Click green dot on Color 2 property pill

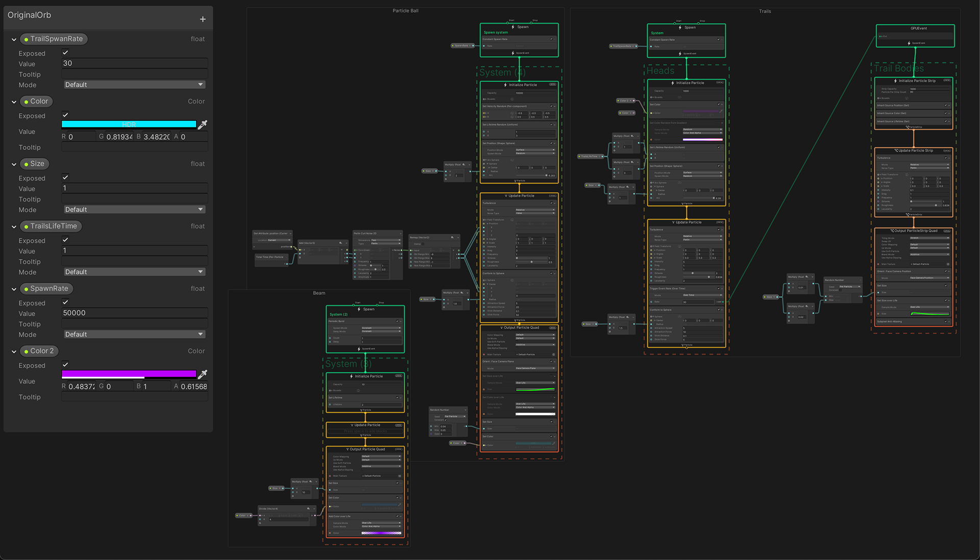26,351
